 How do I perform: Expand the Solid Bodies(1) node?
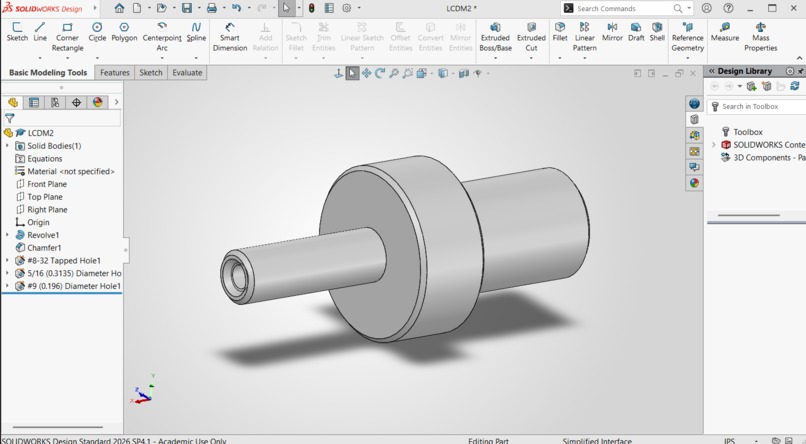tap(7, 146)
